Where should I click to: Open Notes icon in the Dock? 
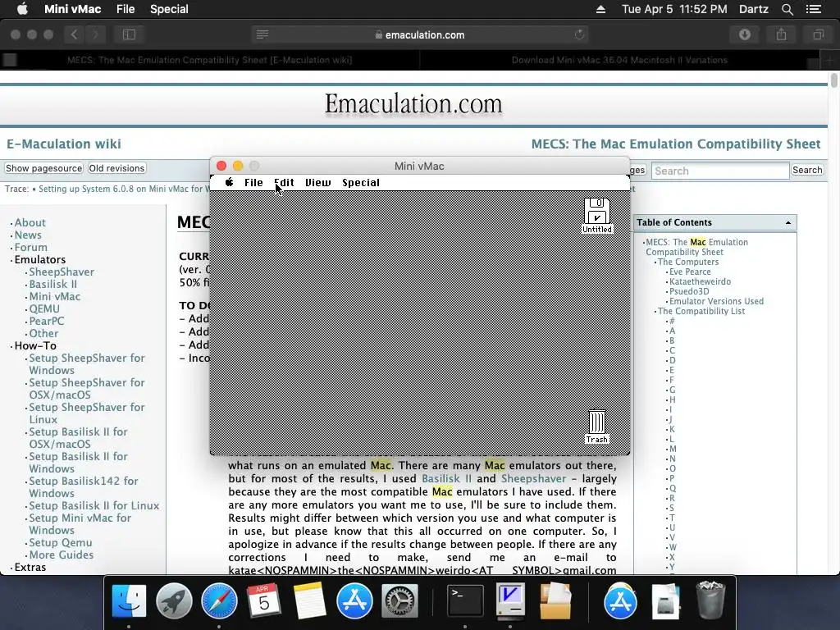tap(309, 601)
